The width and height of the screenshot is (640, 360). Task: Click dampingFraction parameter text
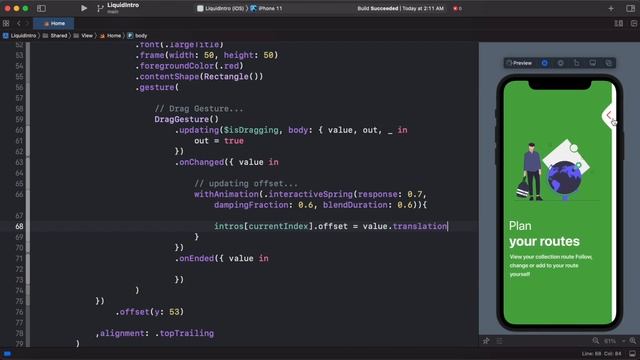251,205
